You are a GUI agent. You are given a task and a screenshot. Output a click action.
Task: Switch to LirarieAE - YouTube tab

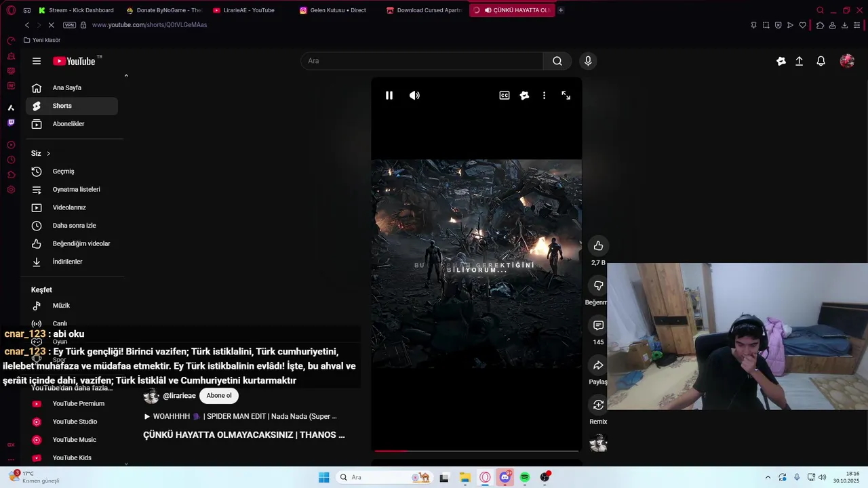click(x=251, y=10)
